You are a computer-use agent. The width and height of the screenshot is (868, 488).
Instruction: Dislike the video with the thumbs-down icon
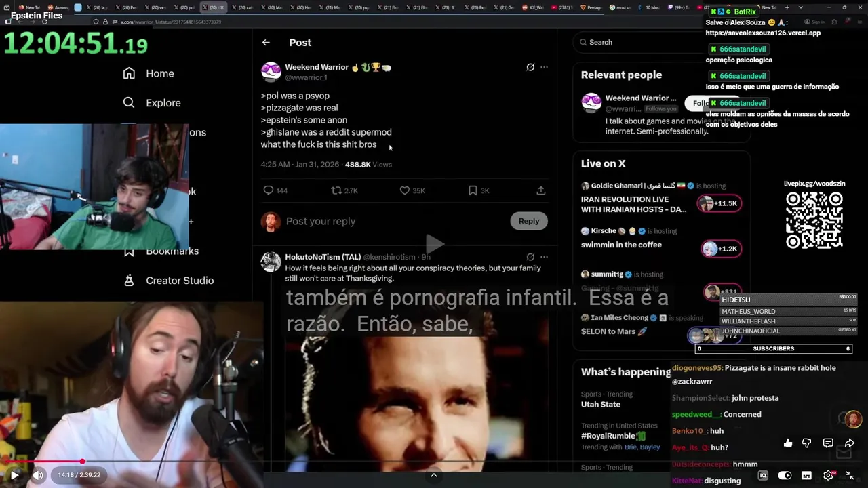click(x=807, y=443)
